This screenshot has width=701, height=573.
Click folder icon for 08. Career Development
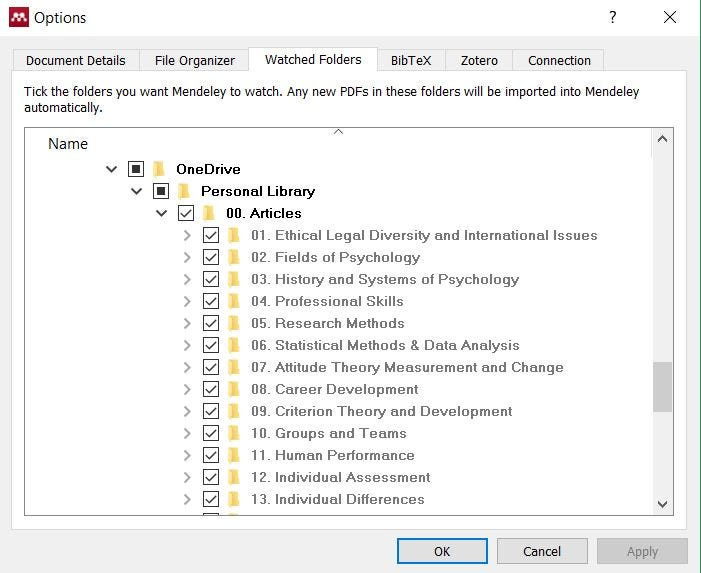(234, 389)
